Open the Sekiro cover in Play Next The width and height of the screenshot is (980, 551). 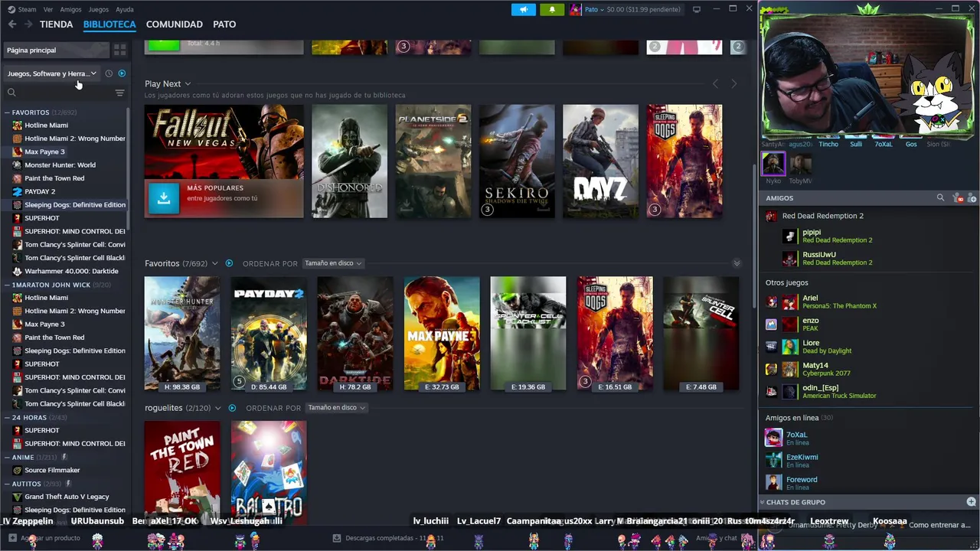[x=517, y=161]
